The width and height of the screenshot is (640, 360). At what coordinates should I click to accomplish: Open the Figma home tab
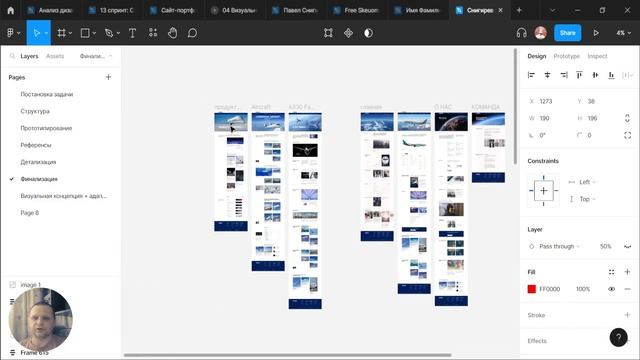pyautogui.click(x=10, y=10)
